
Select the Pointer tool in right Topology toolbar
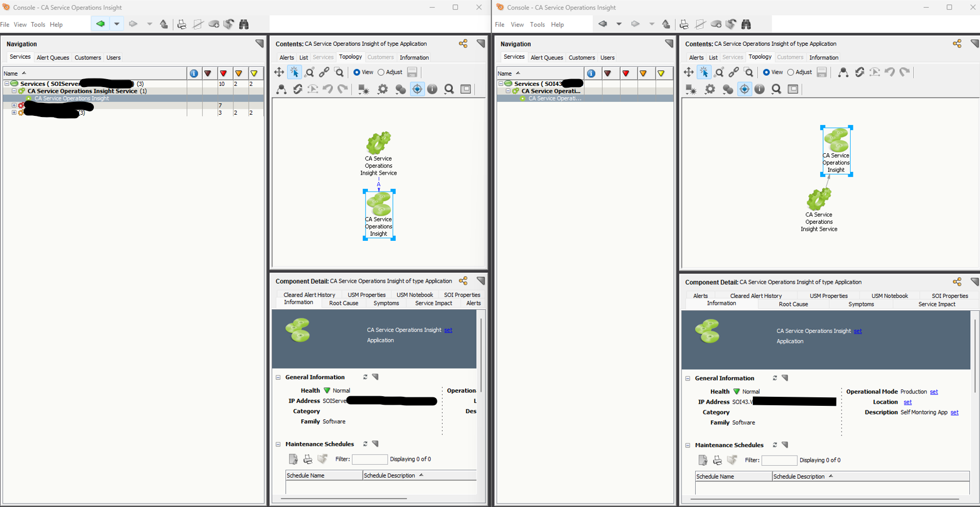704,72
